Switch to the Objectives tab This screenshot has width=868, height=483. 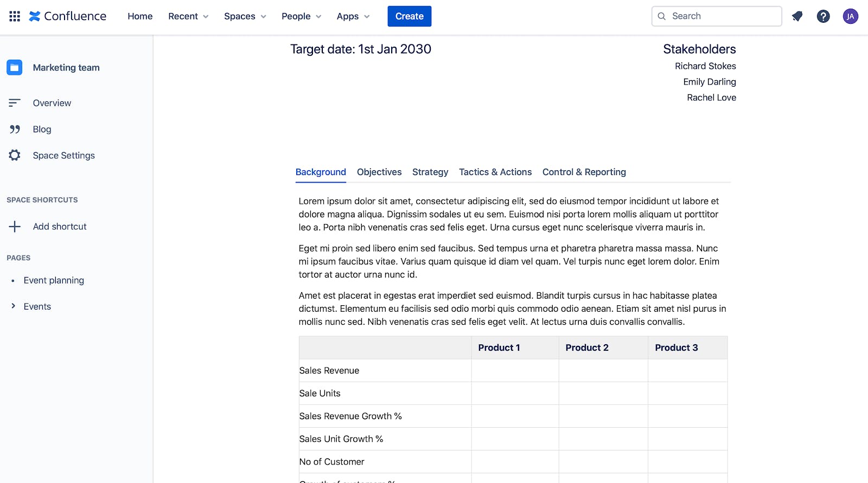click(379, 172)
